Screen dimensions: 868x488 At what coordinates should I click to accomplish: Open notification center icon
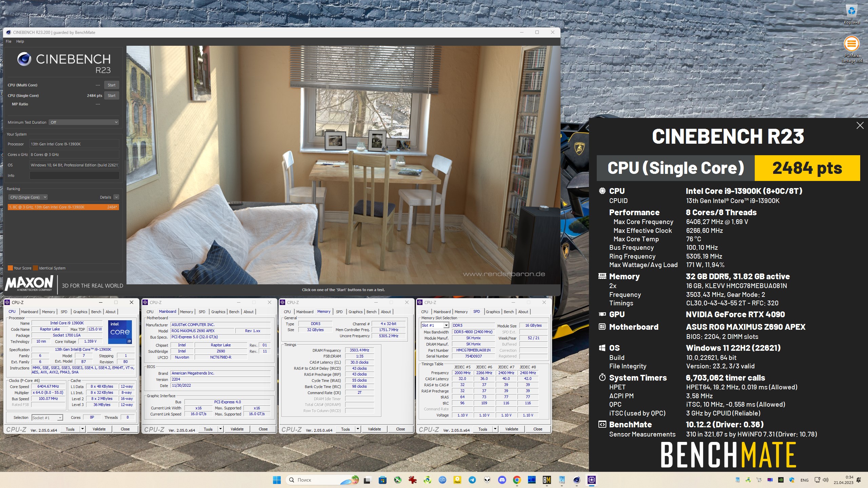click(x=859, y=480)
